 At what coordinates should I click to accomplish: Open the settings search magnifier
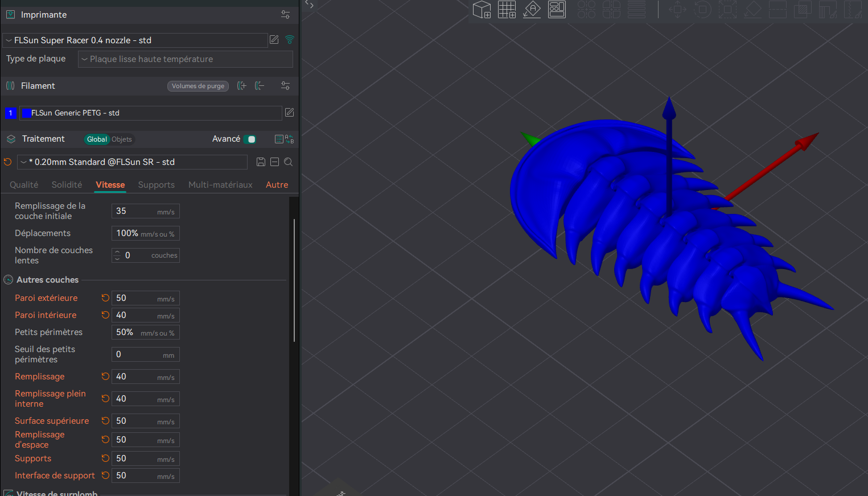[289, 162]
